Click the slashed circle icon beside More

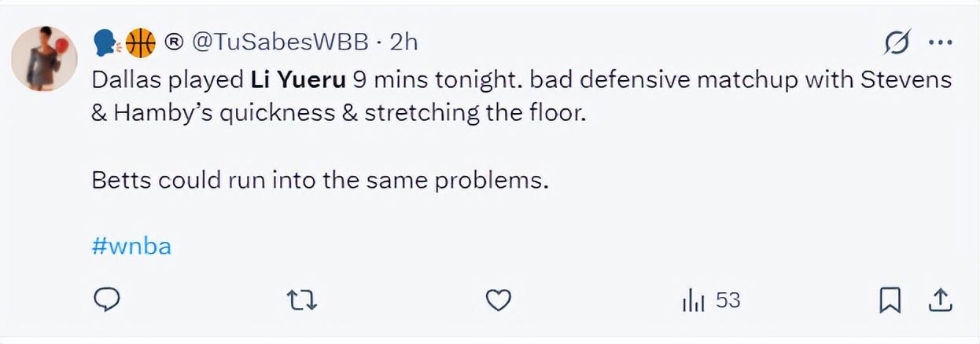(897, 43)
